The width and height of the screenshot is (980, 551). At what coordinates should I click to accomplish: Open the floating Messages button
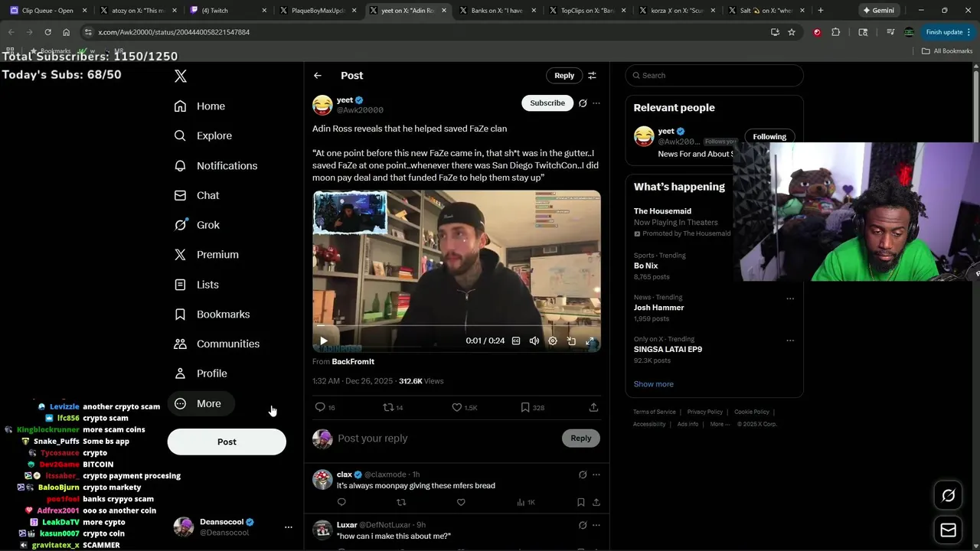(x=948, y=530)
